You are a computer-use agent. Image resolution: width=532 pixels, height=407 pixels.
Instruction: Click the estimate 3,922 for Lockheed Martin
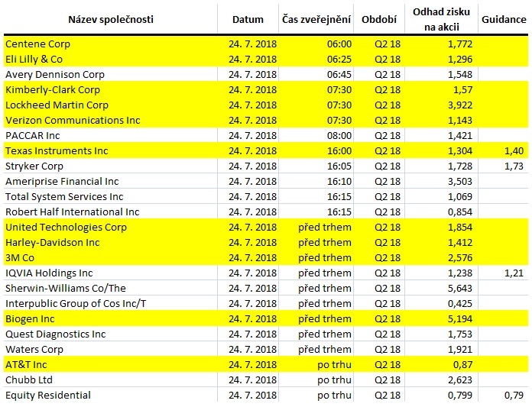tap(460, 105)
